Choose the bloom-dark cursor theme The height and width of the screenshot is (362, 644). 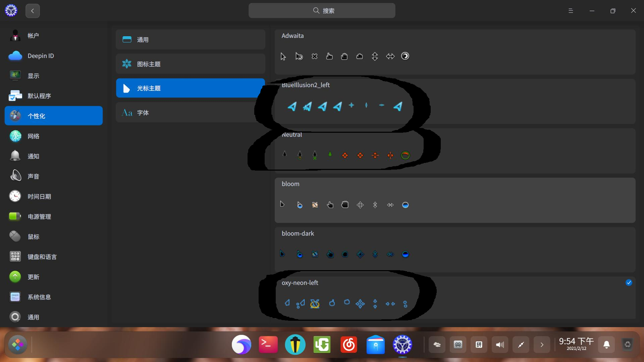tap(454, 249)
